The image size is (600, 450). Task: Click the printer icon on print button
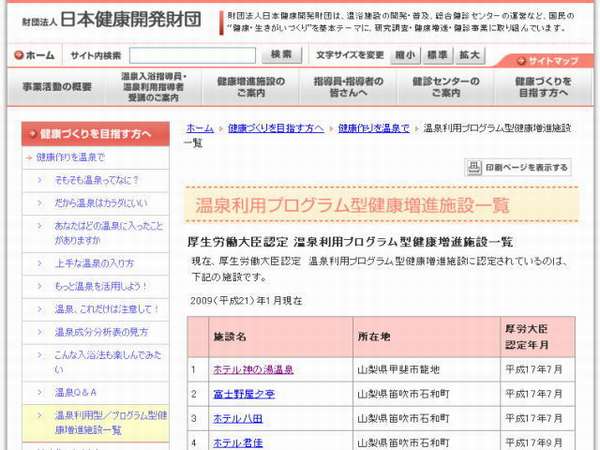474,168
